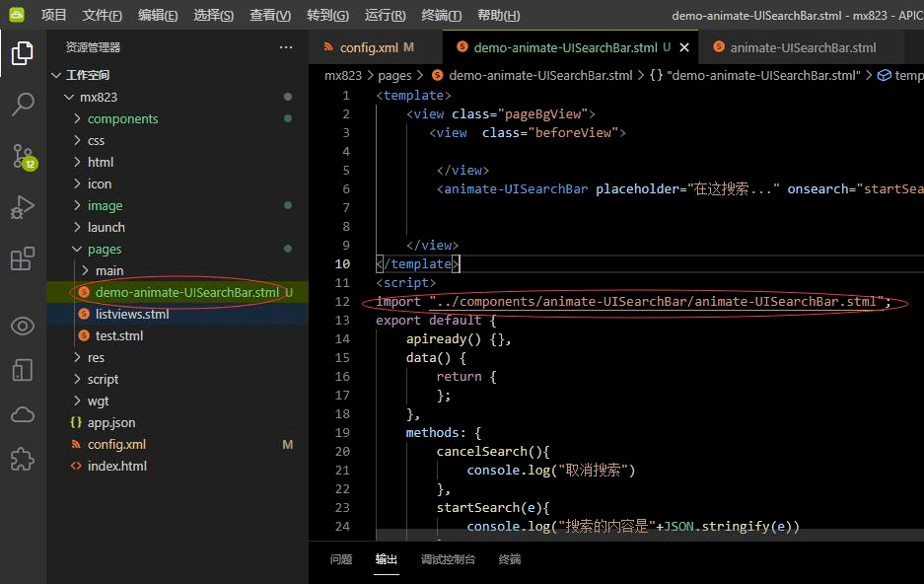This screenshot has height=584, width=924.
Task: Click the pages breadcrumb segment
Action: pos(394,75)
